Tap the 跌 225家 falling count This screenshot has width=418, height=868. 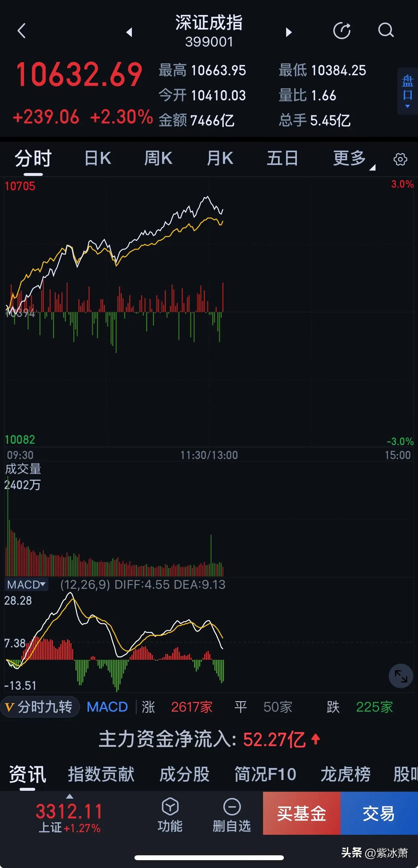[360, 706]
